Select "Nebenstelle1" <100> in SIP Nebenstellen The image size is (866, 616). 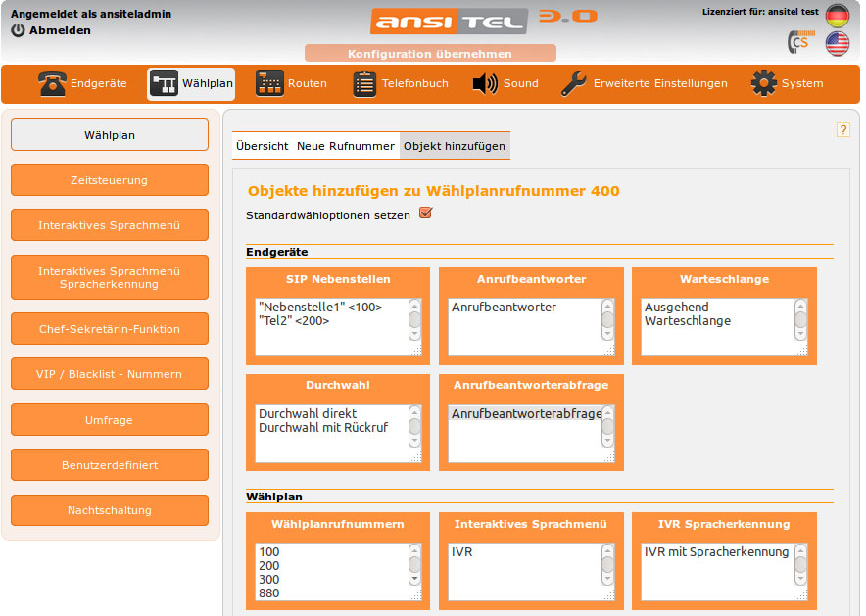tap(319, 307)
